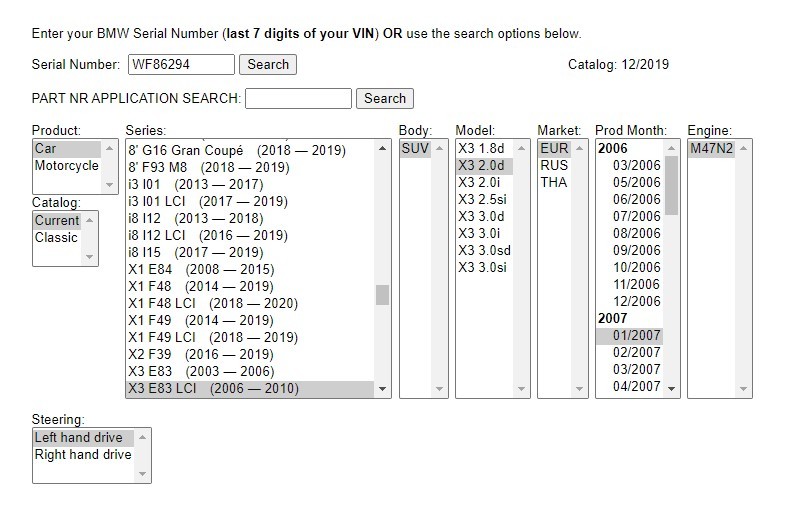Screen dimensions: 807x508
Task: Select X1 E84 series
Action: pos(251,269)
